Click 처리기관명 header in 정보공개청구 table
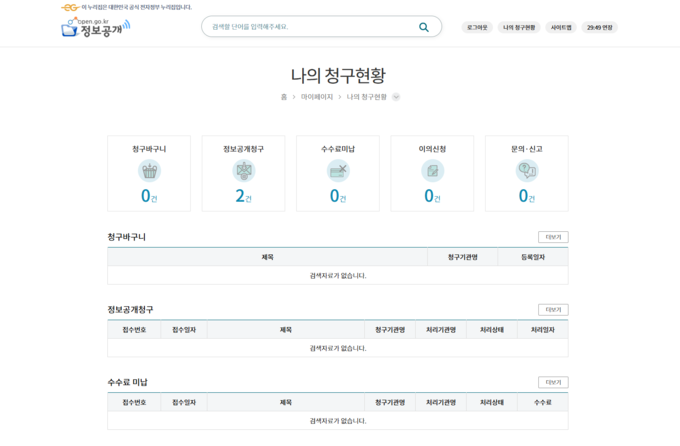Screen dimensions: 680x446 coord(441,330)
